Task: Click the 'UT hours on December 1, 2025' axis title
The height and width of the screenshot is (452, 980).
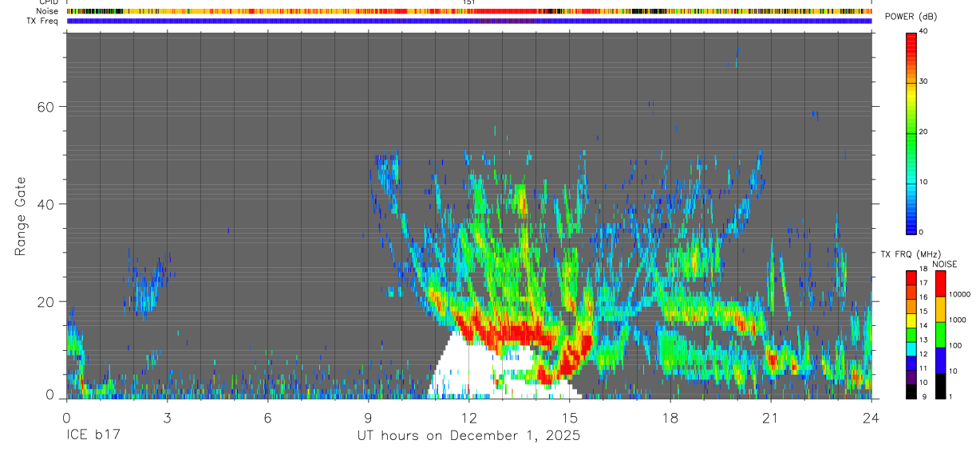Action: tap(468, 436)
